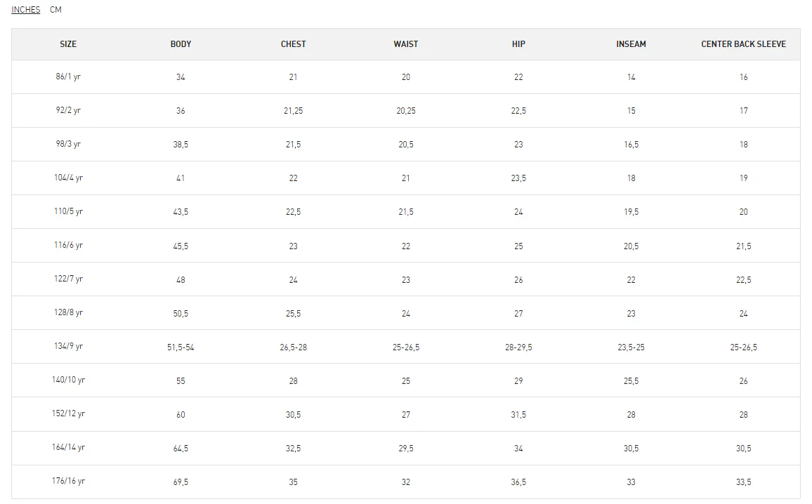812x504 pixels.
Task: Select the 176/16 yr size row label
Action: pos(68,482)
